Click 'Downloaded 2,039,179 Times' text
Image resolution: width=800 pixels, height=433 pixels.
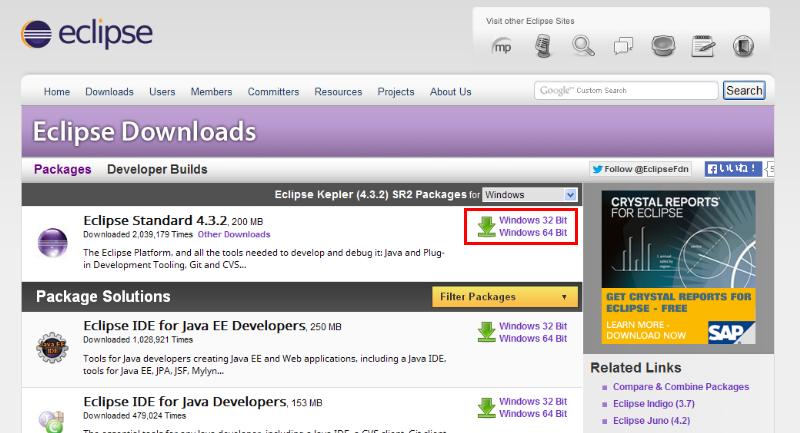coord(138,235)
